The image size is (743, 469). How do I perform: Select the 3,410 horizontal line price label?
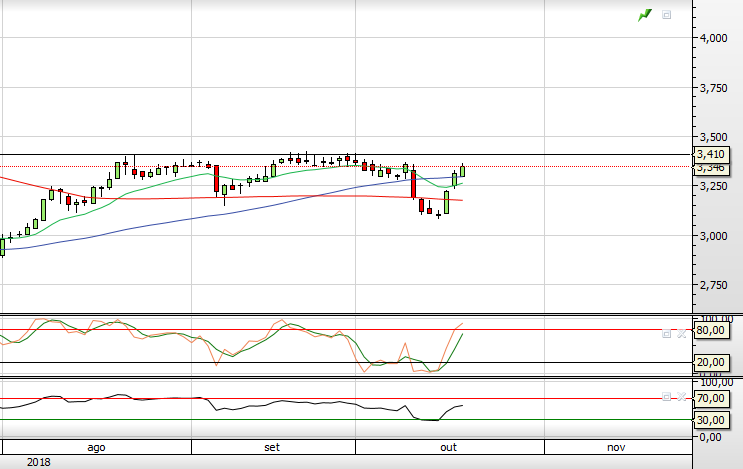coord(710,154)
